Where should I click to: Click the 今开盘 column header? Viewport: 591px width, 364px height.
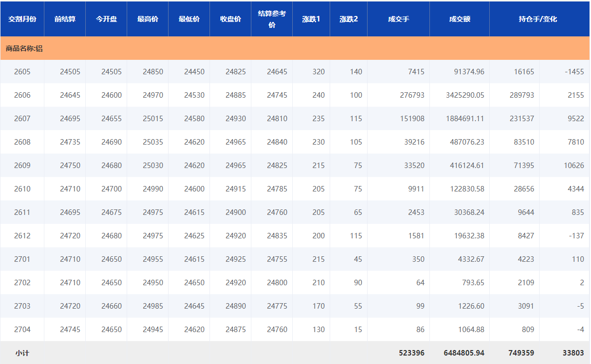106,19
